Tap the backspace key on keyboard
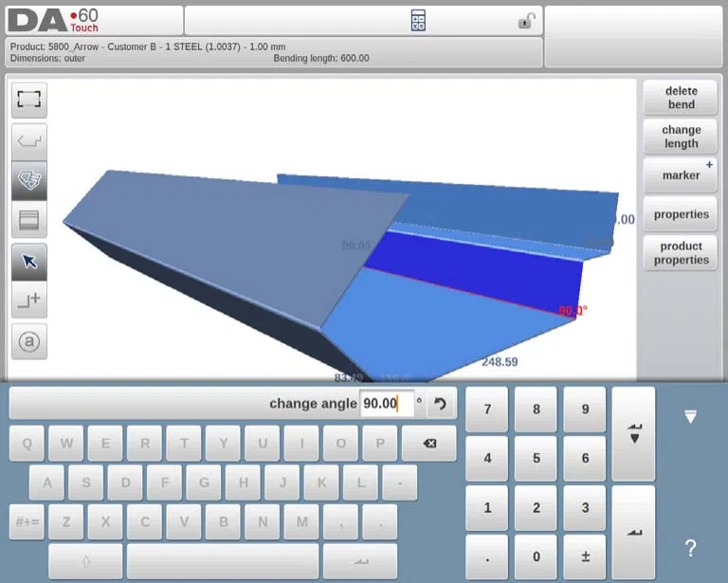The height and width of the screenshot is (583, 728). click(429, 444)
